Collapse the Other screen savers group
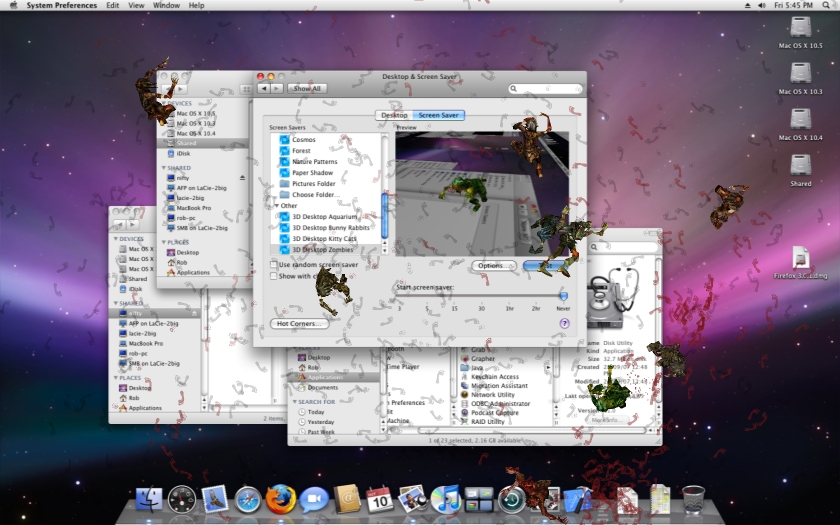Viewport: 840px width, 525px height. click(277, 206)
